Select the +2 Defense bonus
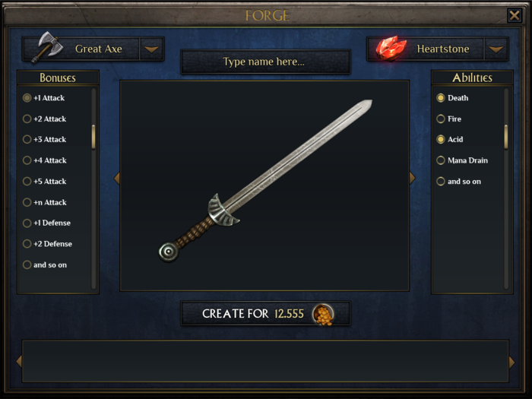This screenshot has width=532, height=399. [x=47, y=244]
